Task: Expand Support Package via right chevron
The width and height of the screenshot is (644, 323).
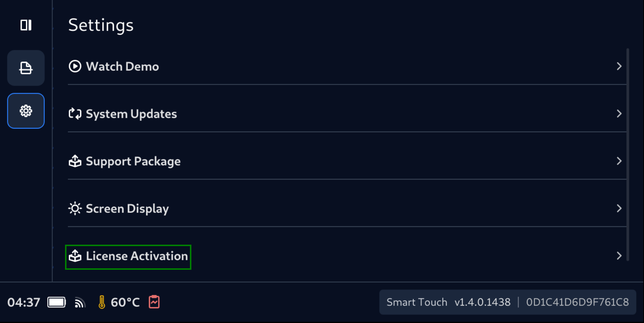Action: (x=619, y=161)
